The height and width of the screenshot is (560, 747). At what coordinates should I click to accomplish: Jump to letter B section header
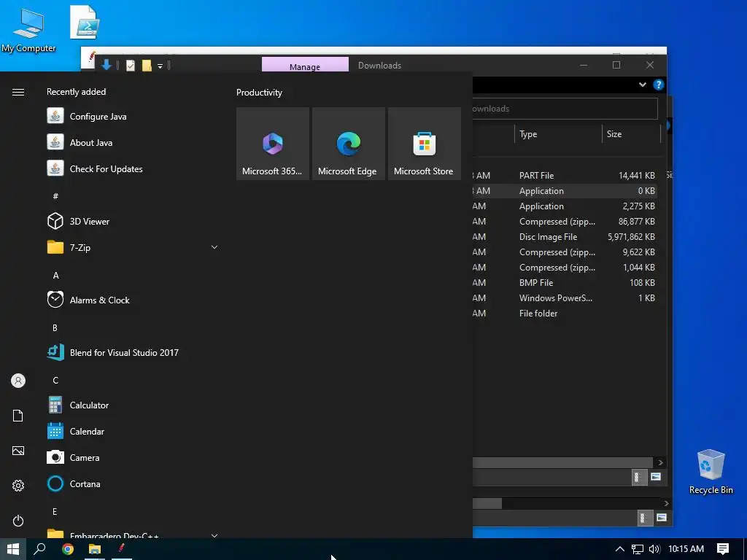tap(55, 327)
